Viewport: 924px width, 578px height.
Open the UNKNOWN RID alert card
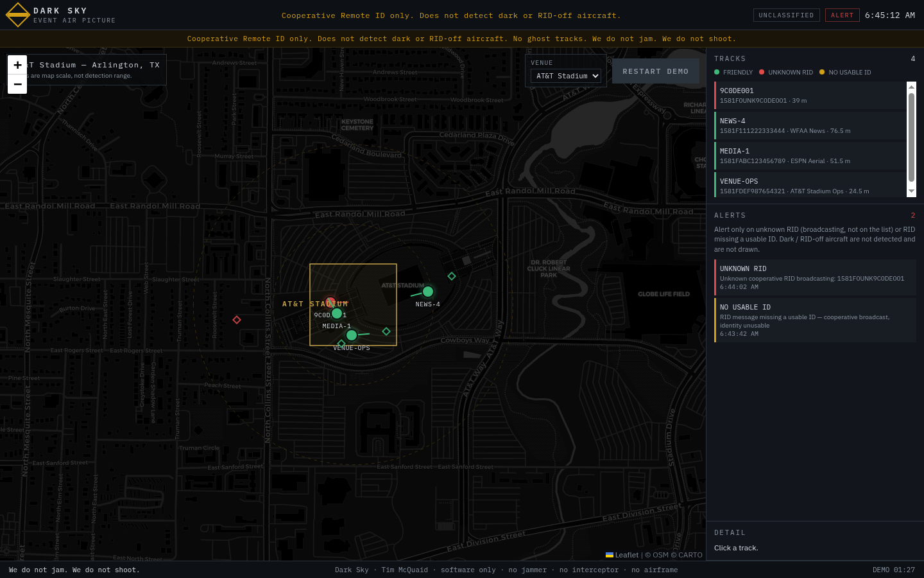815,277
